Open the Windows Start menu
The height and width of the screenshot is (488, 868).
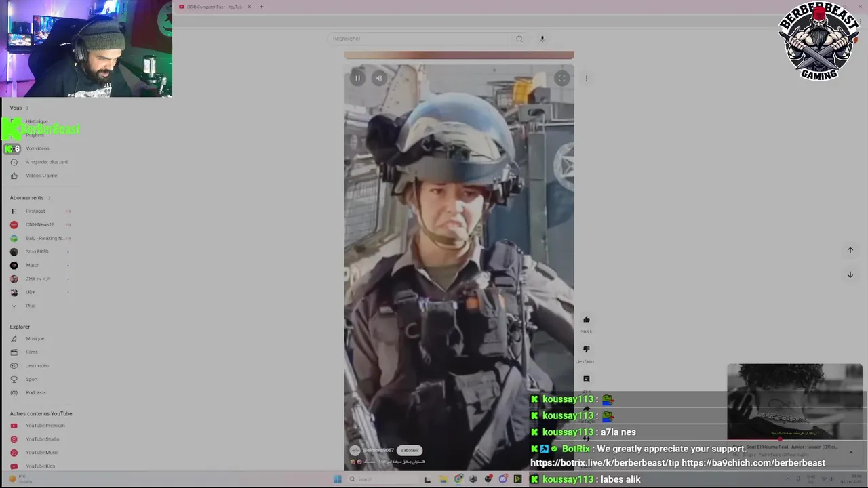pyautogui.click(x=337, y=479)
